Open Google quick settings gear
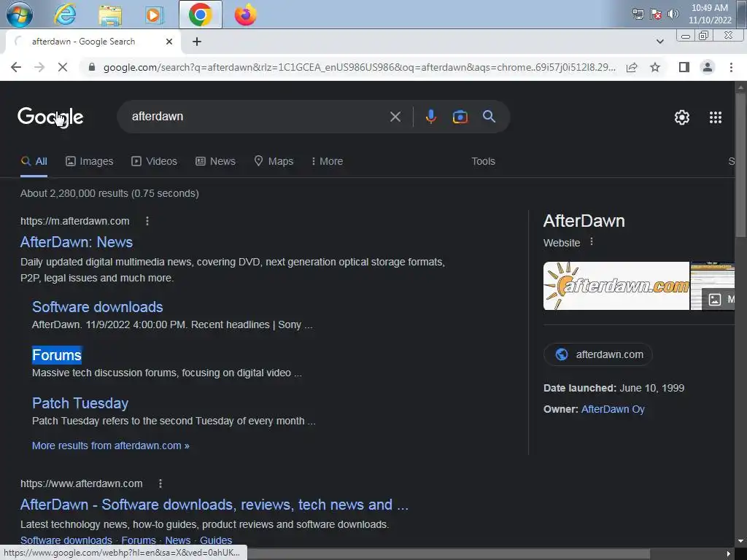 point(682,117)
